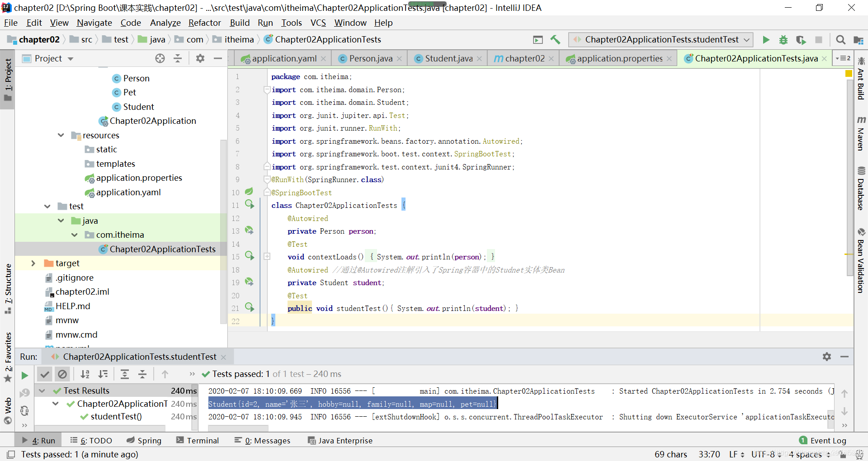
Task: Open Project Structure icon at toolbar end
Action: (x=858, y=40)
